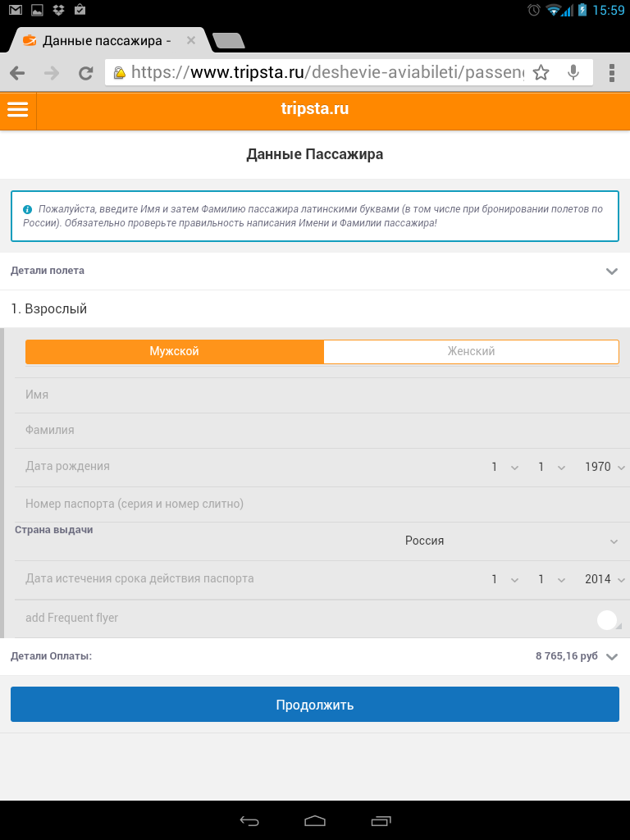Click the browser URL address bar
630x840 pixels.
(x=326, y=72)
